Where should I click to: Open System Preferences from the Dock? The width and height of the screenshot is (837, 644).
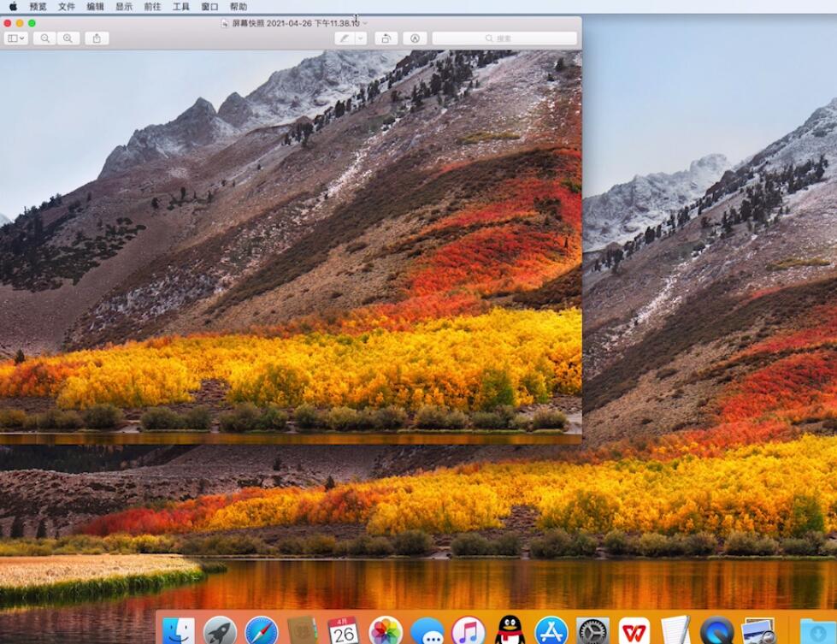(x=592, y=631)
